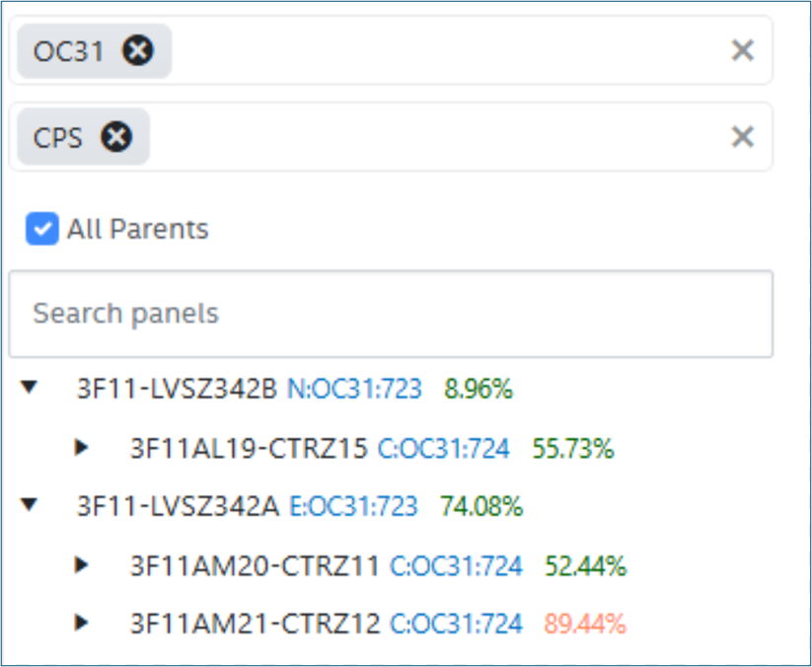
Task: Select panel 3F11AM21-CTRZ12 in tree
Action: coord(255,624)
